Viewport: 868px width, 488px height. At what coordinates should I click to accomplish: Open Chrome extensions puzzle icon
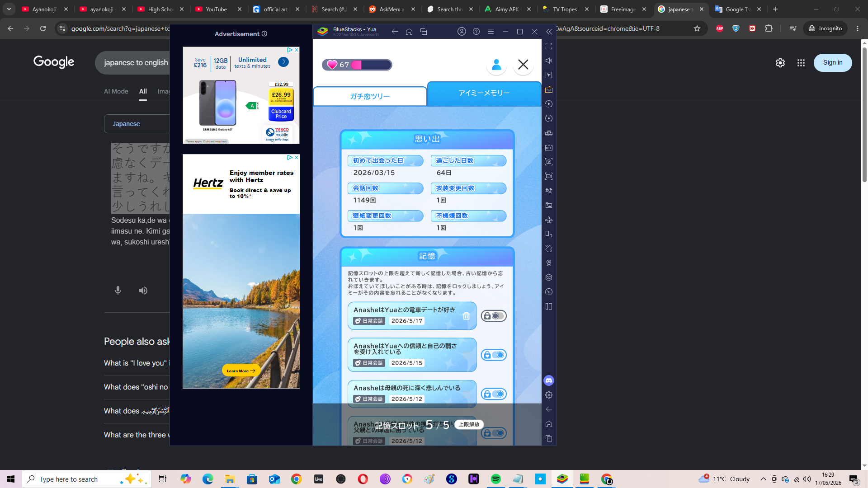(769, 28)
